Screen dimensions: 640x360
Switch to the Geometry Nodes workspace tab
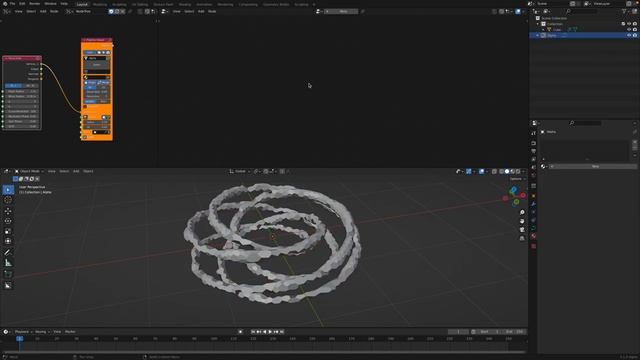276,4
